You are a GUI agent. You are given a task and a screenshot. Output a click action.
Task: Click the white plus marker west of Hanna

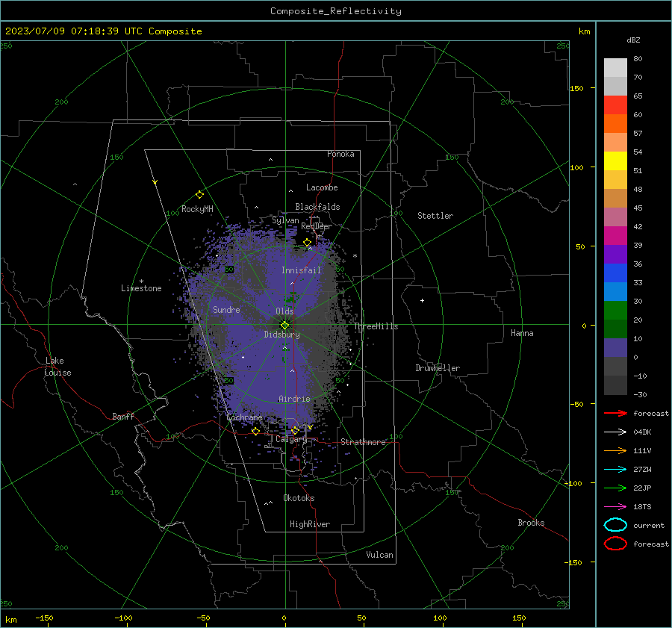(422, 300)
